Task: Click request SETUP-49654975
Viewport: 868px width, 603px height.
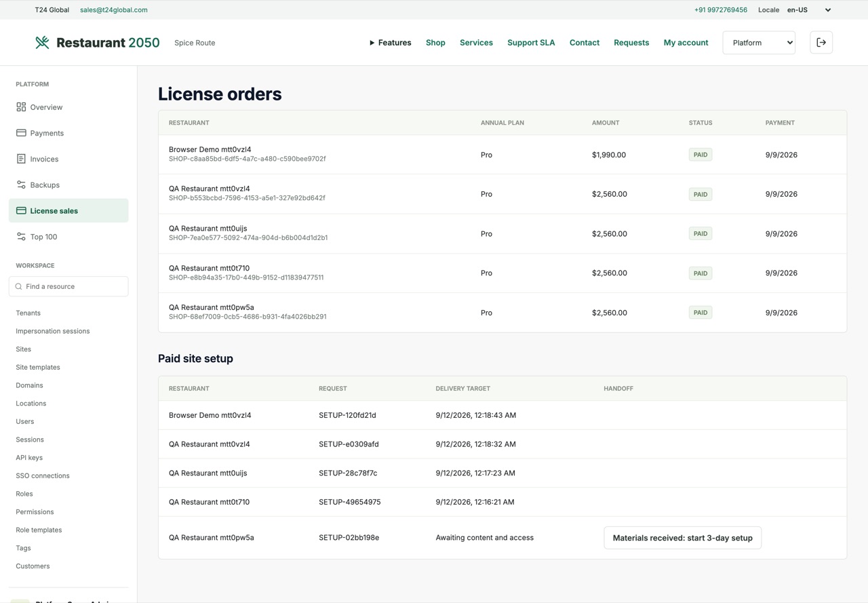Action: pos(350,502)
